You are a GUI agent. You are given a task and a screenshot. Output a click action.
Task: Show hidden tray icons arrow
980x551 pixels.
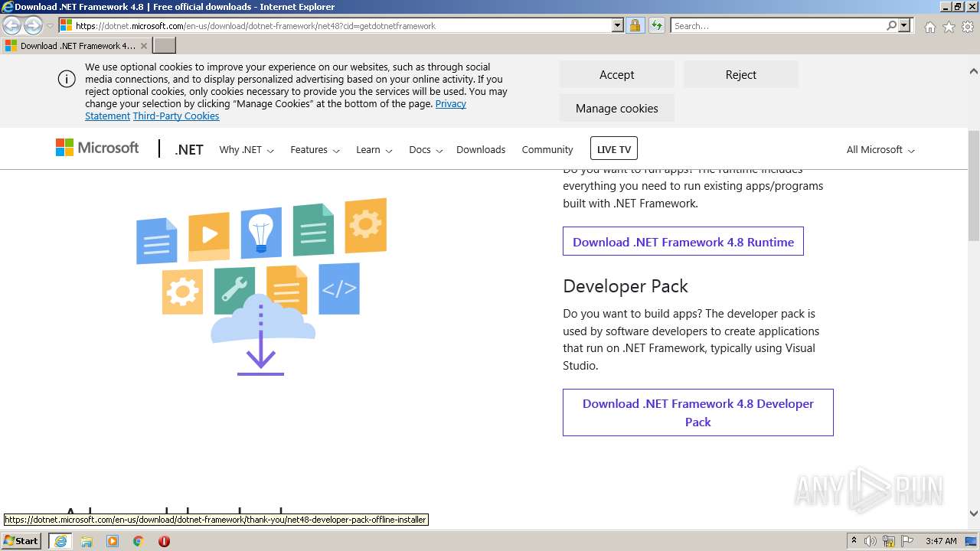click(854, 540)
